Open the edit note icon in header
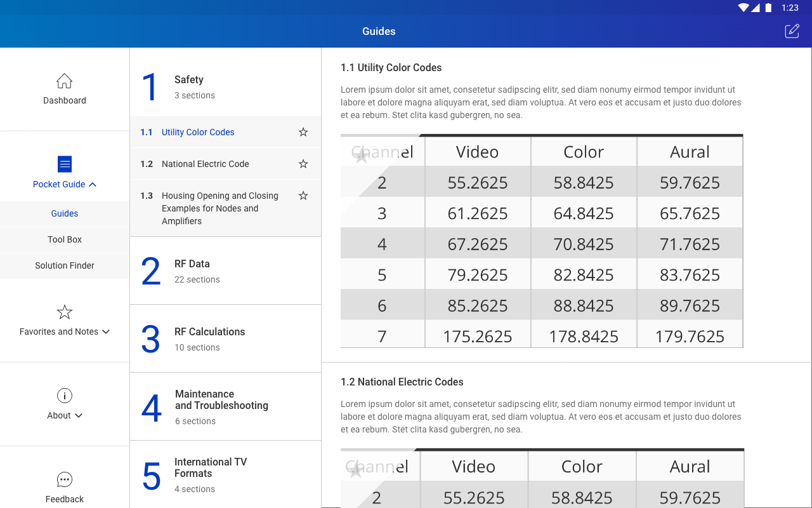Screen dimensions: 812x508 (792, 31)
